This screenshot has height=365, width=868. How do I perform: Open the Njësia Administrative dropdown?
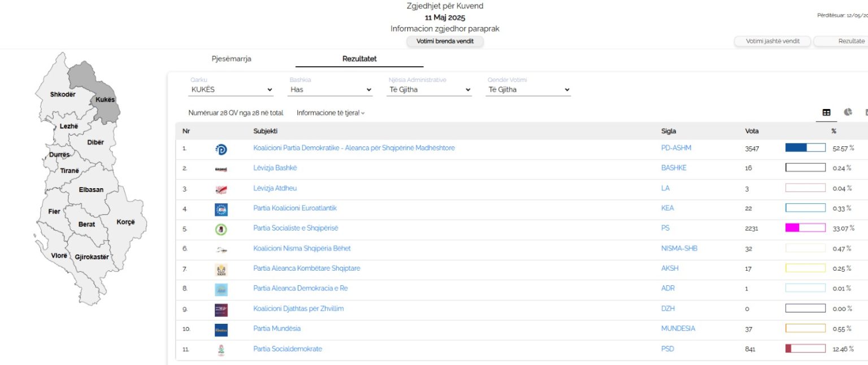(429, 89)
